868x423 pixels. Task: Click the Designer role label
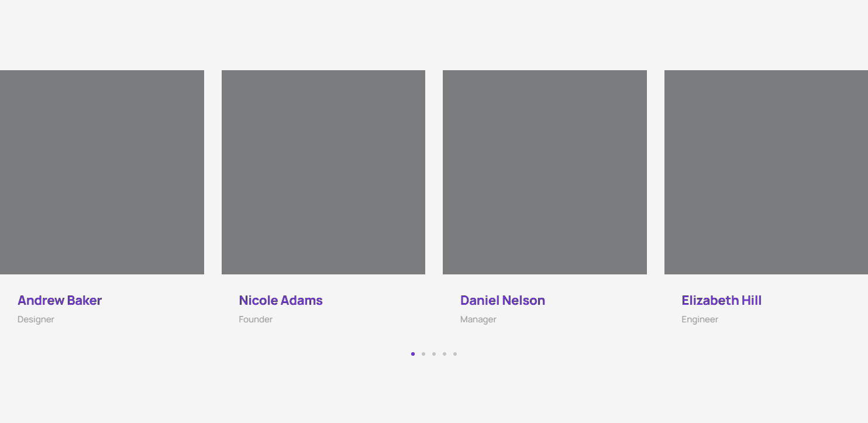tap(36, 319)
